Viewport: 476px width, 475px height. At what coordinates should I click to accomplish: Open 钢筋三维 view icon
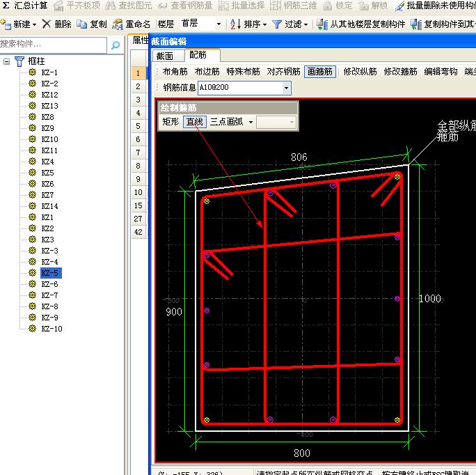(x=276, y=6)
